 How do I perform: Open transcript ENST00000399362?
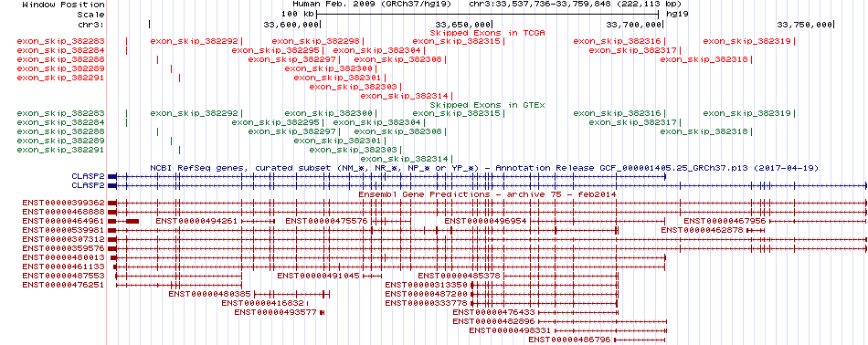(x=63, y=203)
